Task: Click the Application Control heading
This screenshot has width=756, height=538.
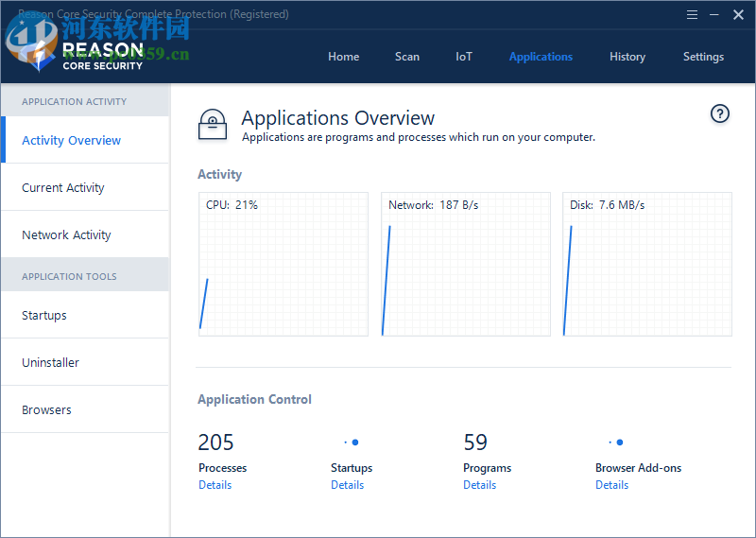Action: [x=254, y=399]
